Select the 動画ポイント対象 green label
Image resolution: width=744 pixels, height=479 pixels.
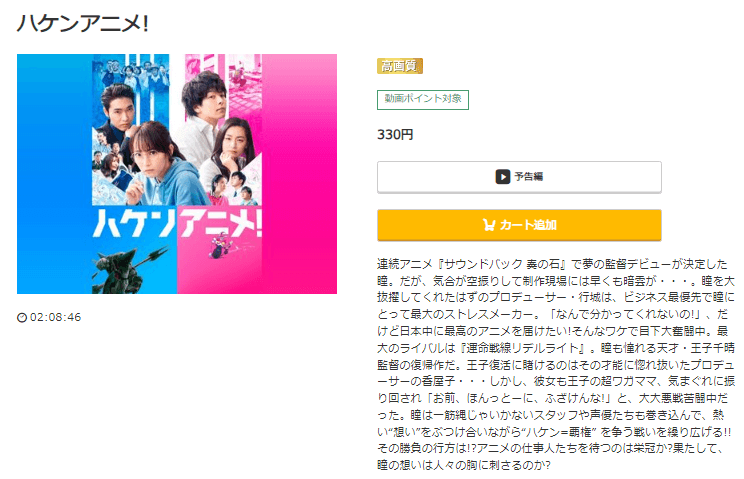coord(423,100)
